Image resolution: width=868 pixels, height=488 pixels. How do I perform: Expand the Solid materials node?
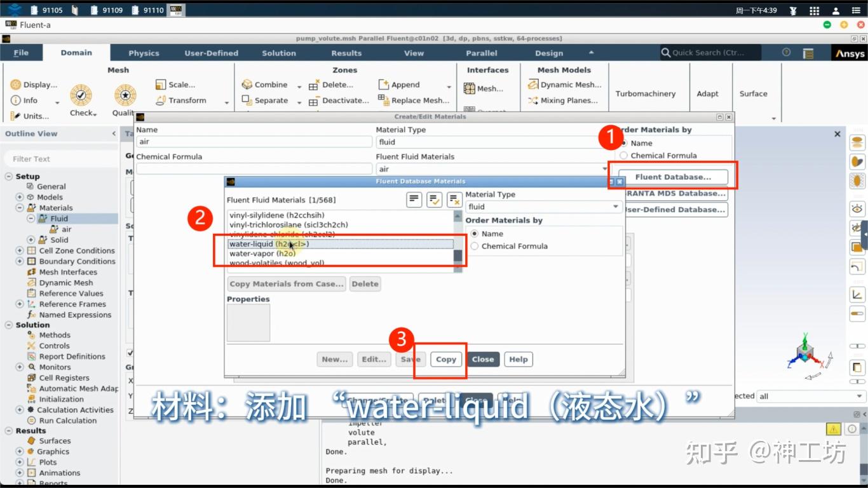pyautogui.click(x=31, y=240)
